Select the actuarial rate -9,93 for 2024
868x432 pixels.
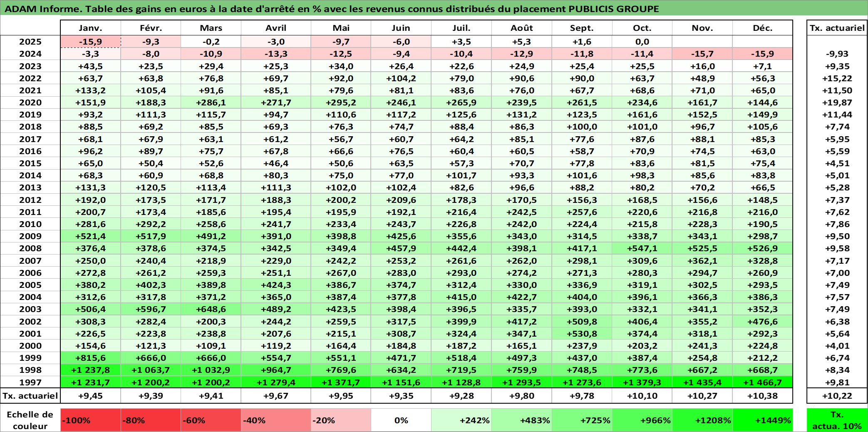(837, 54)
